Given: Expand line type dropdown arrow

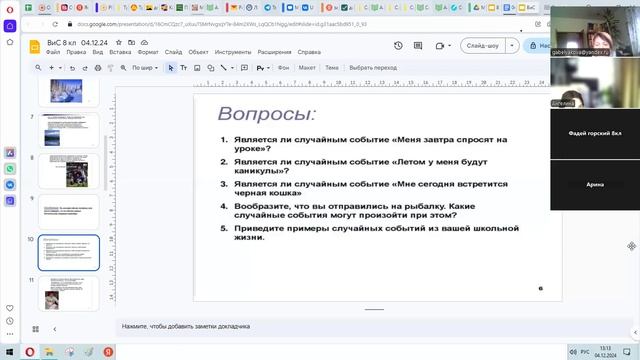Looking at the screenshot, I should click(x=232, y=68).
